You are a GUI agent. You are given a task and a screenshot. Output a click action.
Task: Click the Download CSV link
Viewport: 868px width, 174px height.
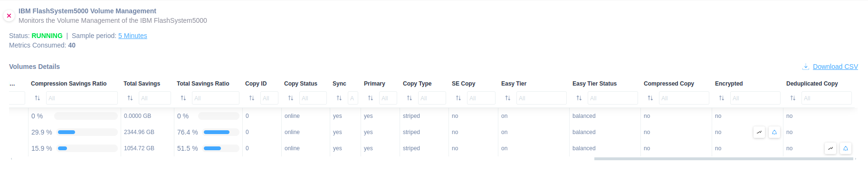[835, 67]
